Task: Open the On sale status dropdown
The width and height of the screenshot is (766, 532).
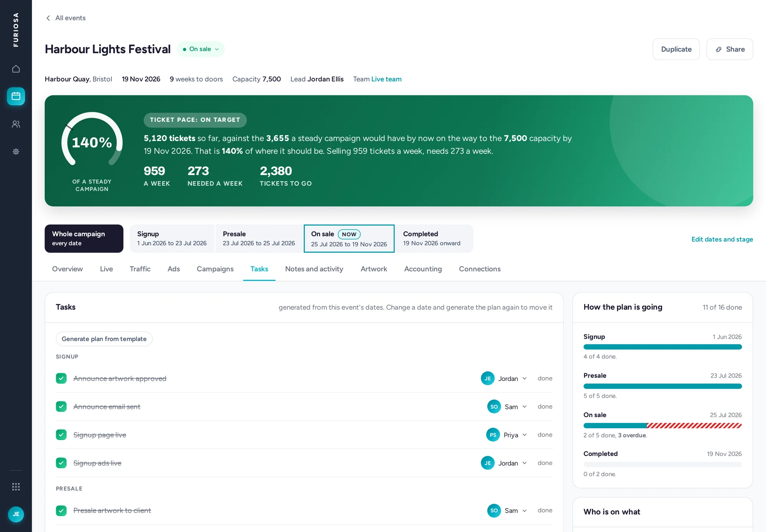Action: (x=201, y=49)
